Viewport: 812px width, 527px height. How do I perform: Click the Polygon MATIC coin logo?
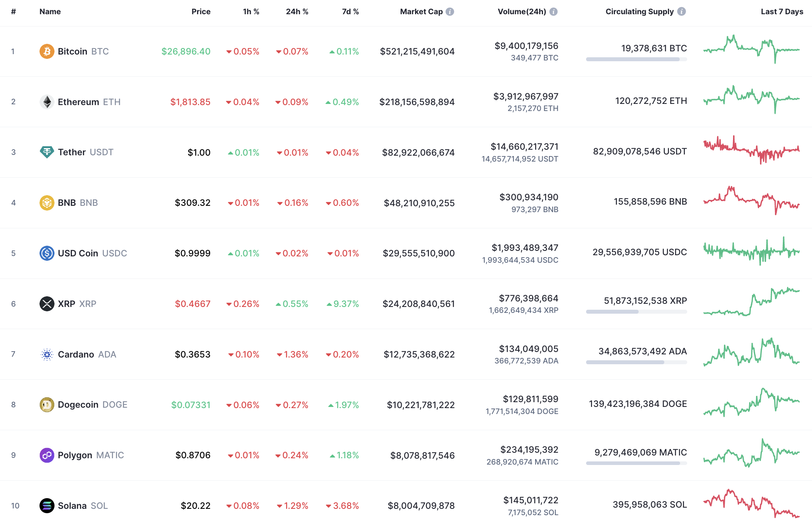47,455
